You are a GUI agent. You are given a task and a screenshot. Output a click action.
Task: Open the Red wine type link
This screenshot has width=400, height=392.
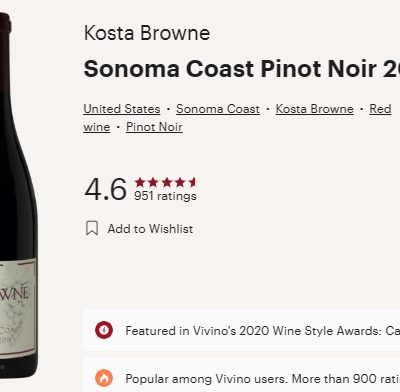point(380,109)
